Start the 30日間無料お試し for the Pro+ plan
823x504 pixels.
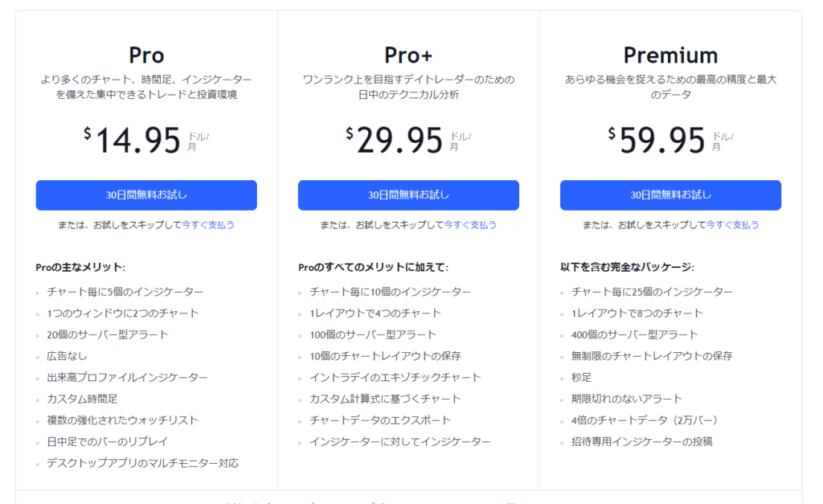tap(408, 195)
